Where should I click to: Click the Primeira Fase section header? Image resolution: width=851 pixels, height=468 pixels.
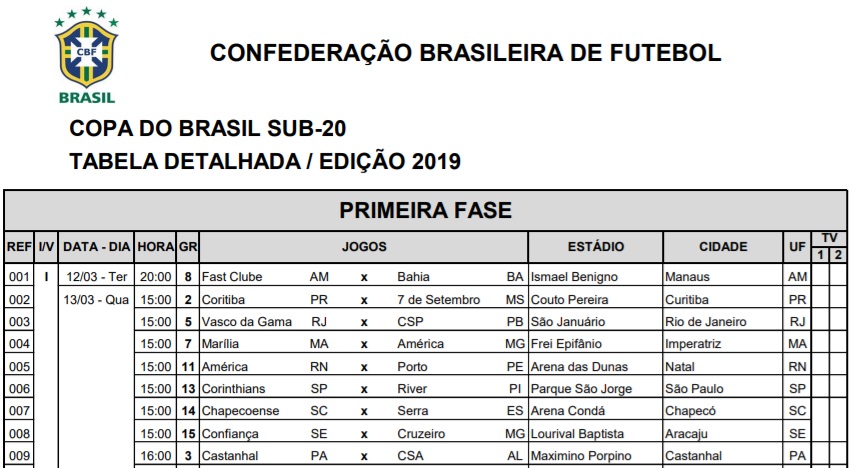click(x=425, y=210)
